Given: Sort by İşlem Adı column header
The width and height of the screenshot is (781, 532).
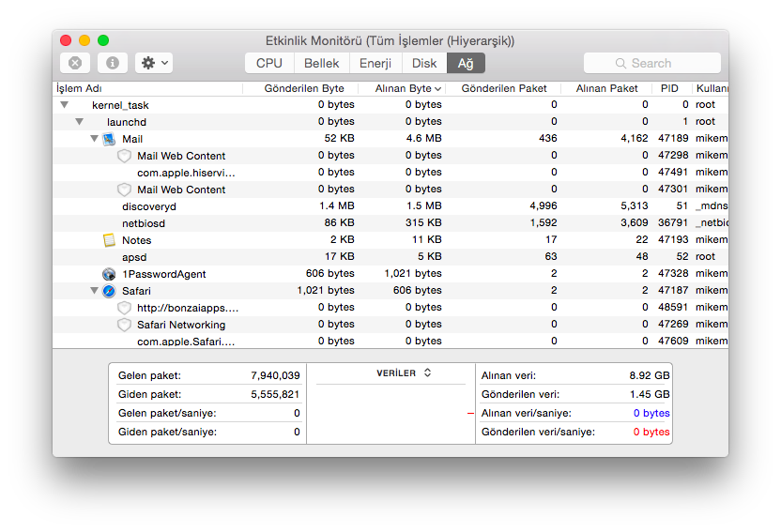Looking at the screenshot, I should click(147, 88).
